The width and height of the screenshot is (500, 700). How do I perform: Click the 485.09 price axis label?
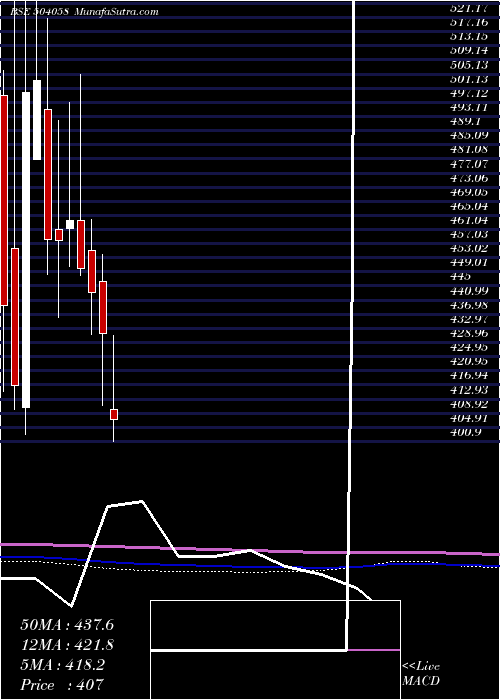[470, 135]
